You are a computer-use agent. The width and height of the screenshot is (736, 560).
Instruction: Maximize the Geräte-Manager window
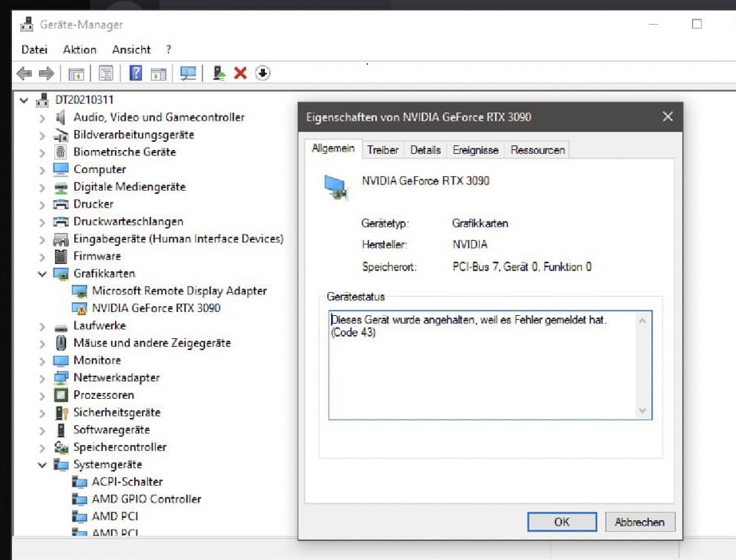697,24
